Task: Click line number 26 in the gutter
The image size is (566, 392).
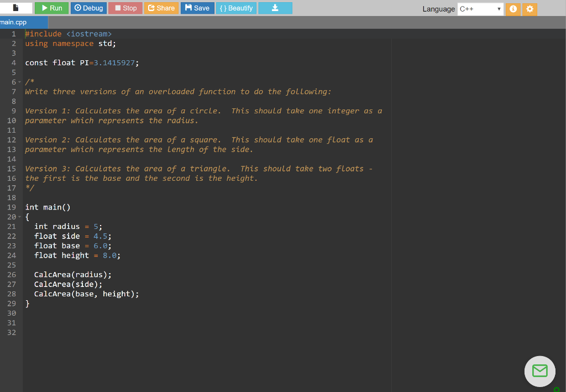Action: 12,274
